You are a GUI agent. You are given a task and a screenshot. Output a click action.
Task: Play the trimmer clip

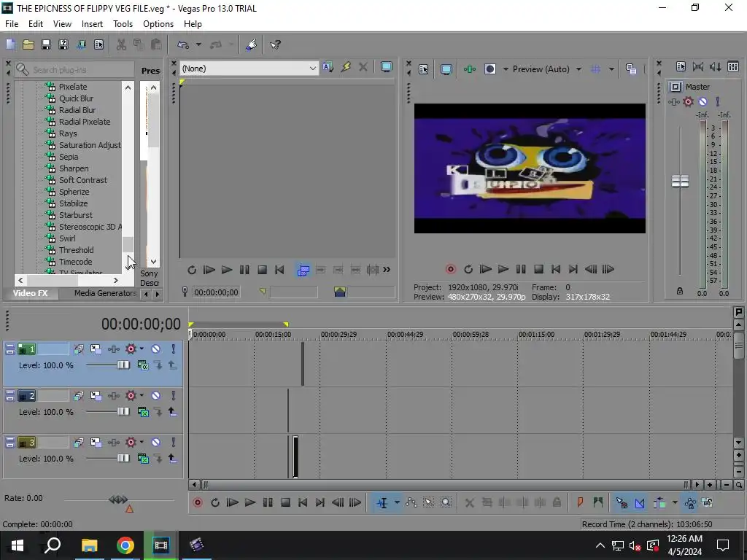pyautogui.click(x=227, y=270)
